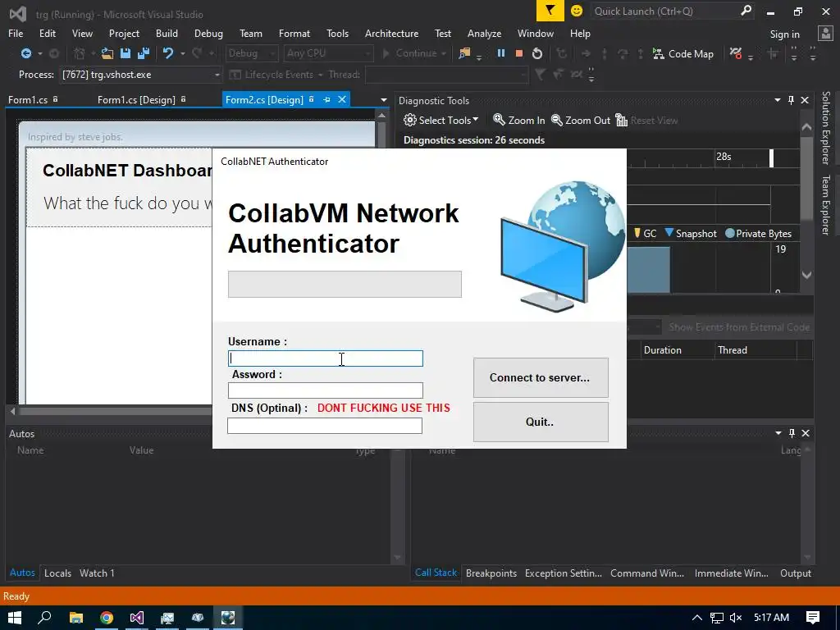Open Code Map from toolbar
840x630 pixels.
click(x=683, y=53)
